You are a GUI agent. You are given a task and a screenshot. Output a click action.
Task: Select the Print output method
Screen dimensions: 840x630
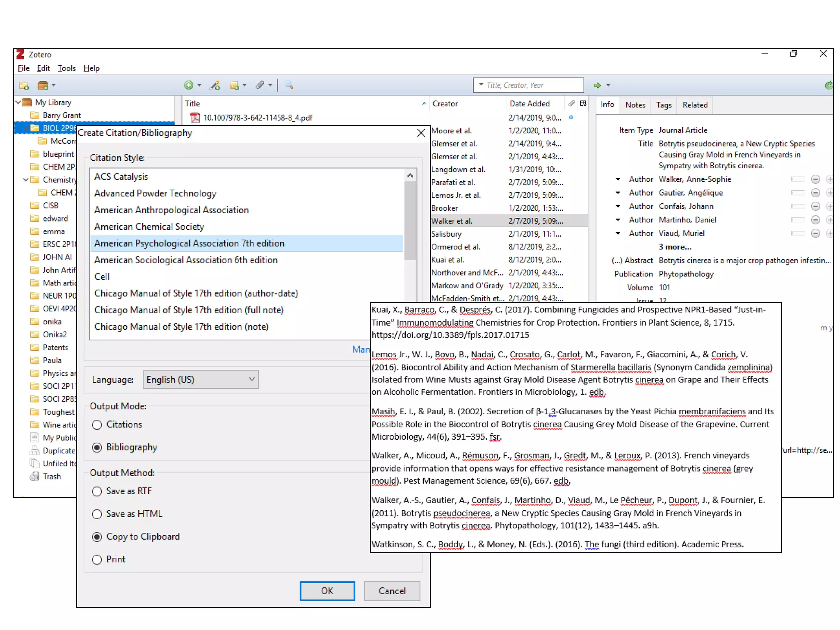tap(97, 559)
